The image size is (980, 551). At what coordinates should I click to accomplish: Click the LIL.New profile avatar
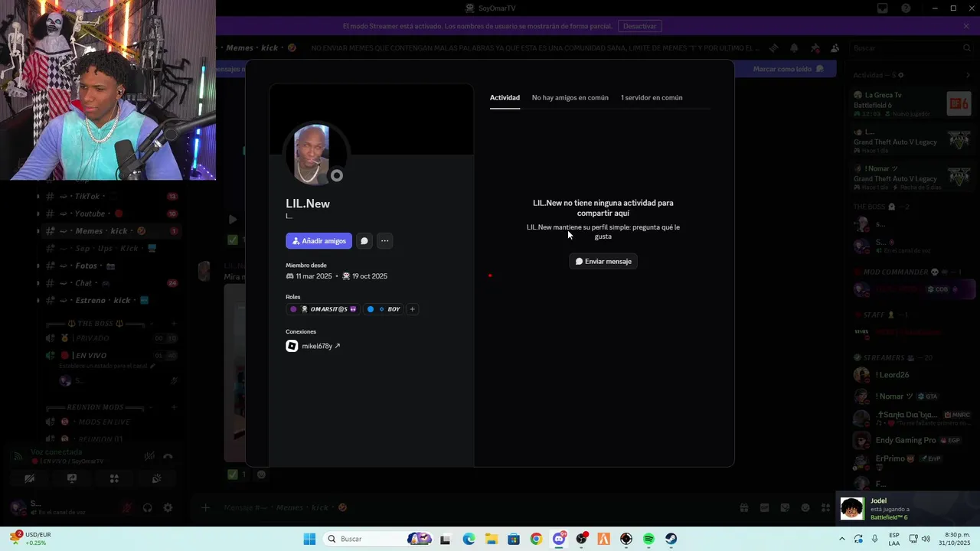(x=312, y=154)
